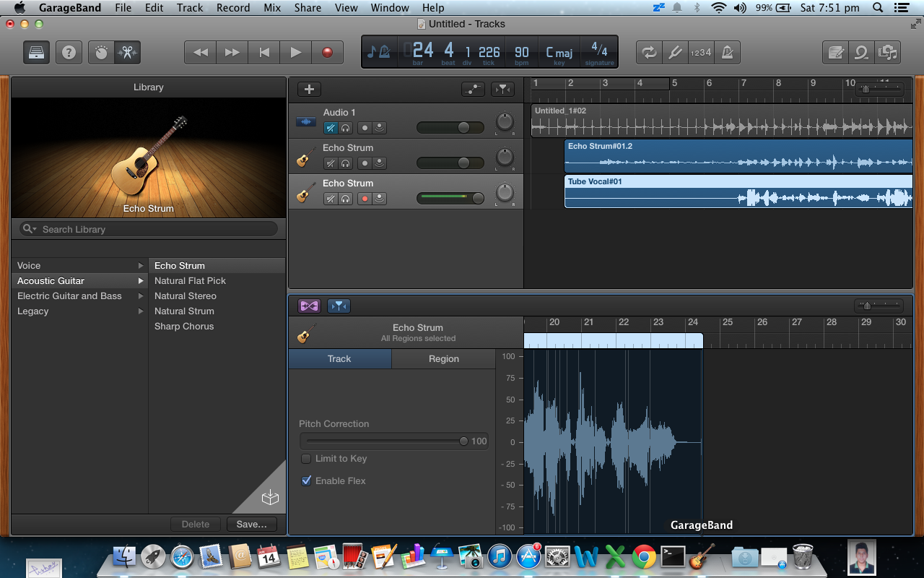Open the Mix menu
924x578 pixels.
tap(272, 8)
